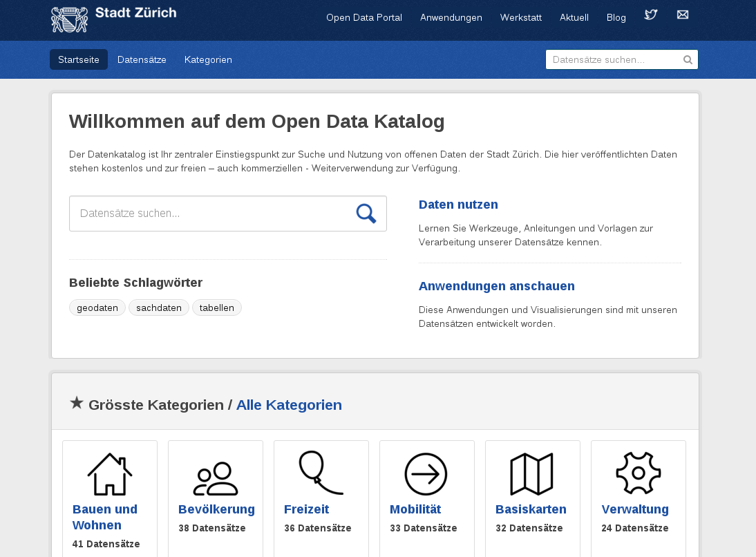This screenshot has width=756, height=557.
Task: Click the 'Willkommen auf dem Open Data Katalog' heading
Action: (x=256, y=122)
